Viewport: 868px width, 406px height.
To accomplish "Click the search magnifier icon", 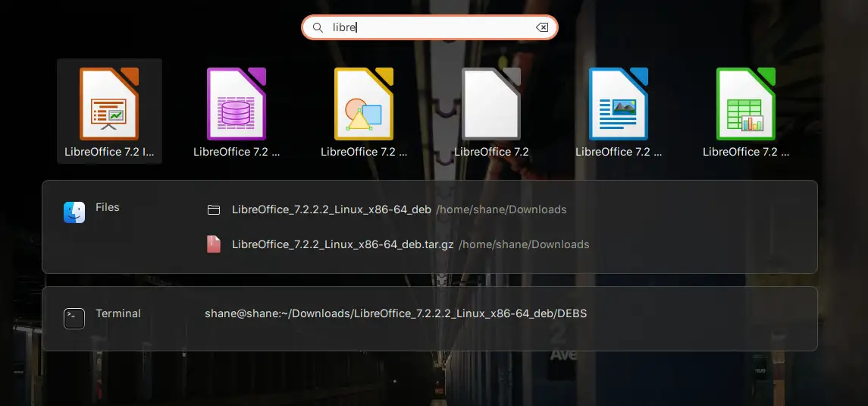I will click(318, 27).
